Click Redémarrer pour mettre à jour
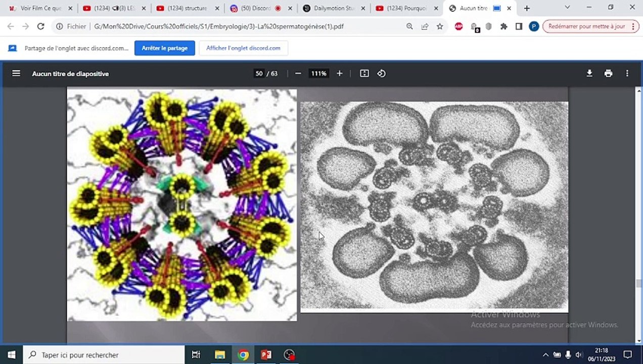The width and height of the screenshot is (643, 364). click(x=590, y=26)
